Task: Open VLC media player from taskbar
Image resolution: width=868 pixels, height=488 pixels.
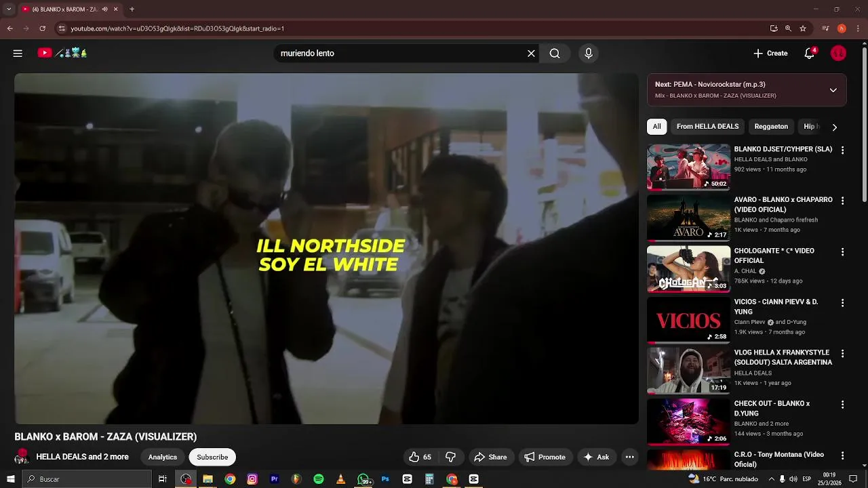Action: [x=341, y=479]
